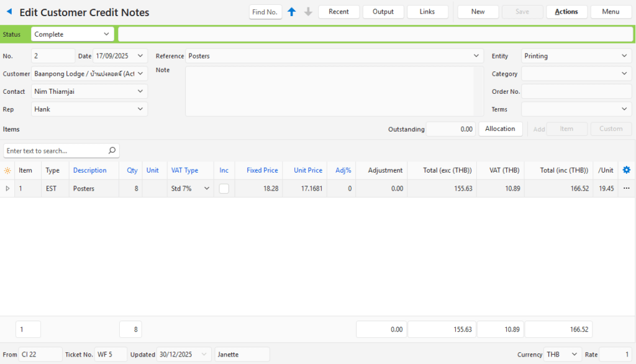Open the VAT Type dropdown showing Std 7%
Screen dimensions: 636x364
[x=206, y=188]
